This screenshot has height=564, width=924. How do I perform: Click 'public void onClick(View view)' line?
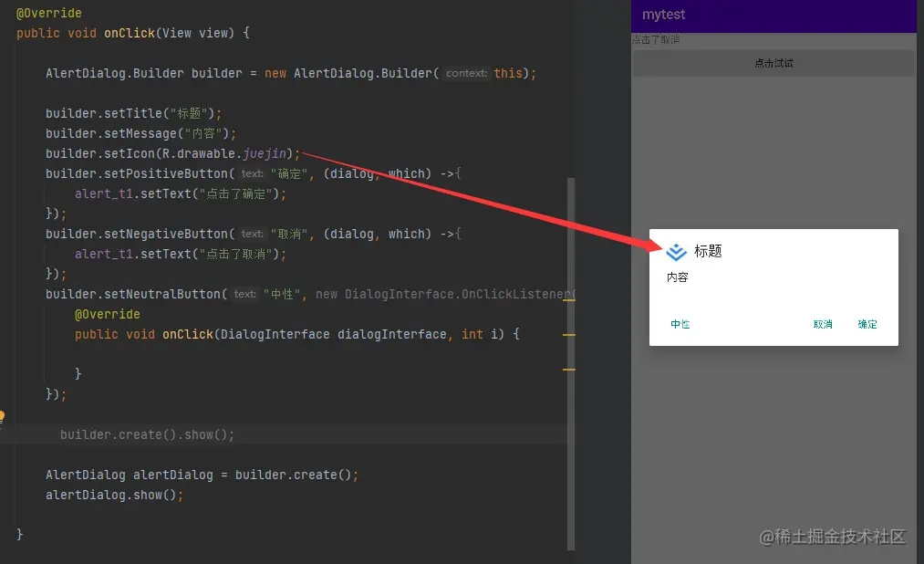pos(133,33)
